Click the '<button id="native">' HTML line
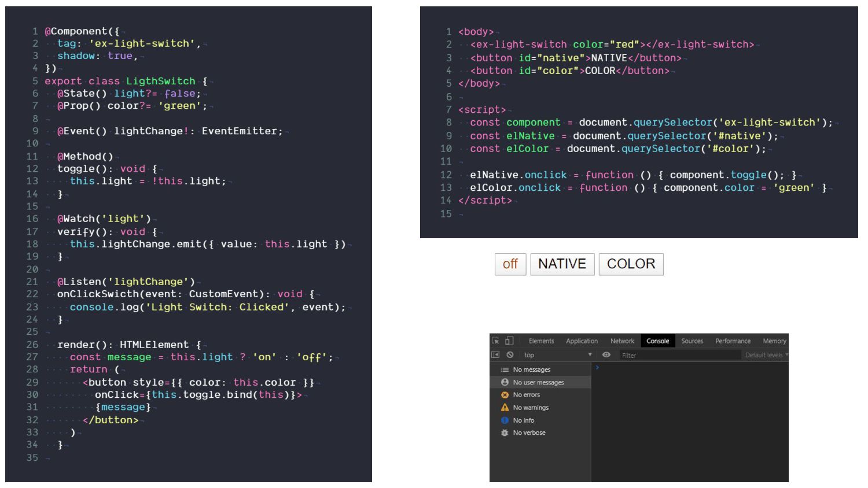This screenshot has height=488, width=868. click(576, 58)
